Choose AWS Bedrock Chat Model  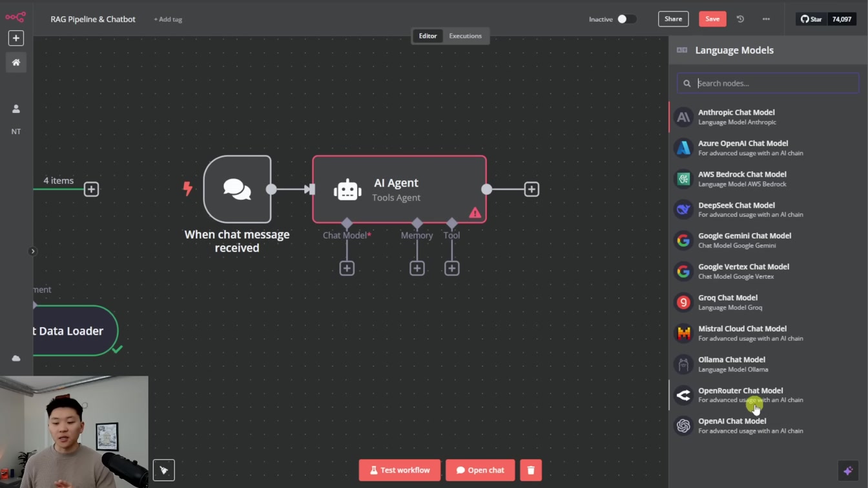768,179
